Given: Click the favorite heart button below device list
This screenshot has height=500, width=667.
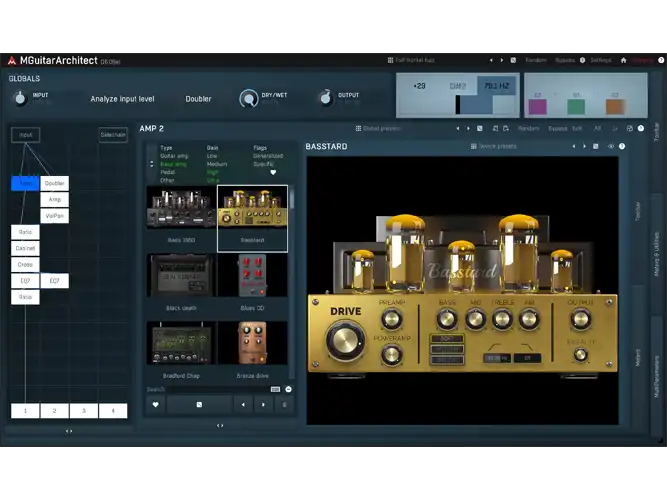Looking at the screenshot, I should [155, 404].
